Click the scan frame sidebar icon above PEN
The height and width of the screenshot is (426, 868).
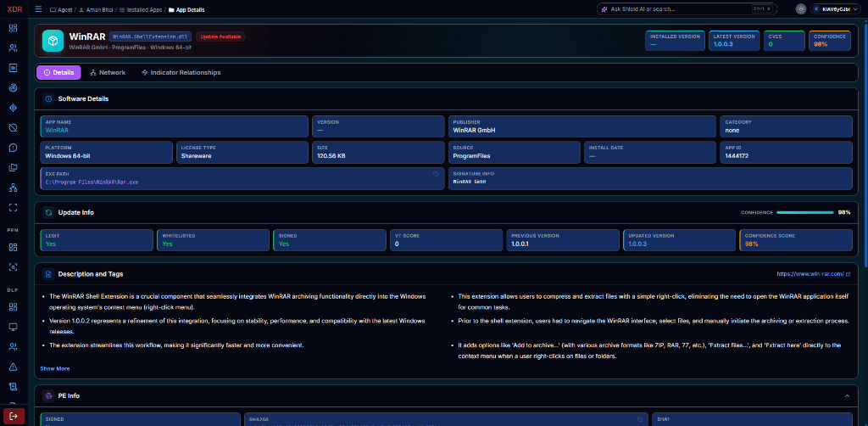click(14, 207)
